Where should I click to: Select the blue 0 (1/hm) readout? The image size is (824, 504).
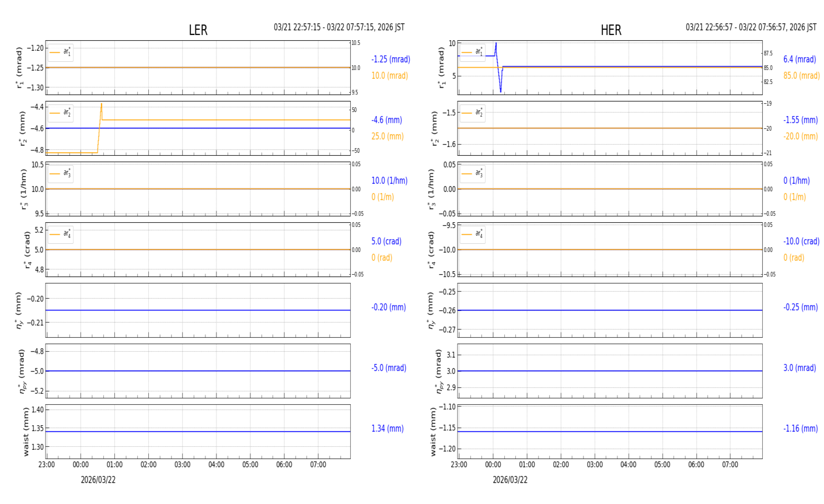pos(797,180)
